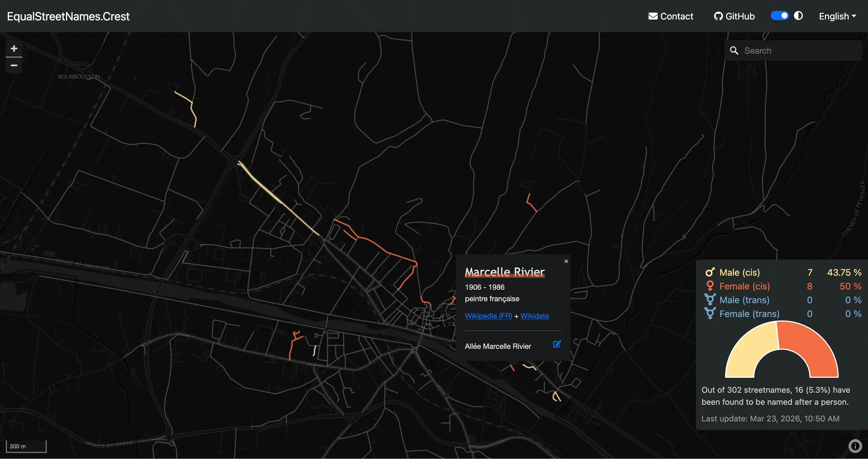Zoom in the map with plus button
The height and width of the screenshot is (459, 868).
14,48
